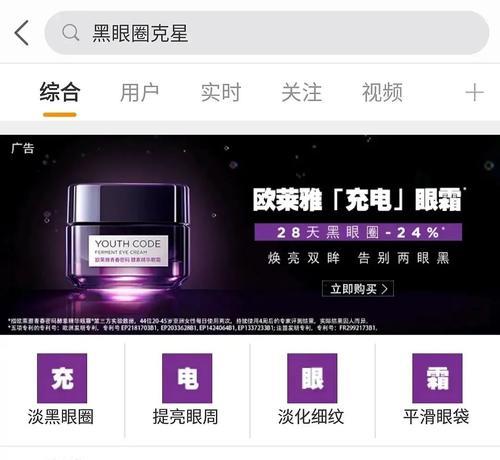Click the 立即购买 button in the ad
Viewport: 500px width, 460px height.
358,289
